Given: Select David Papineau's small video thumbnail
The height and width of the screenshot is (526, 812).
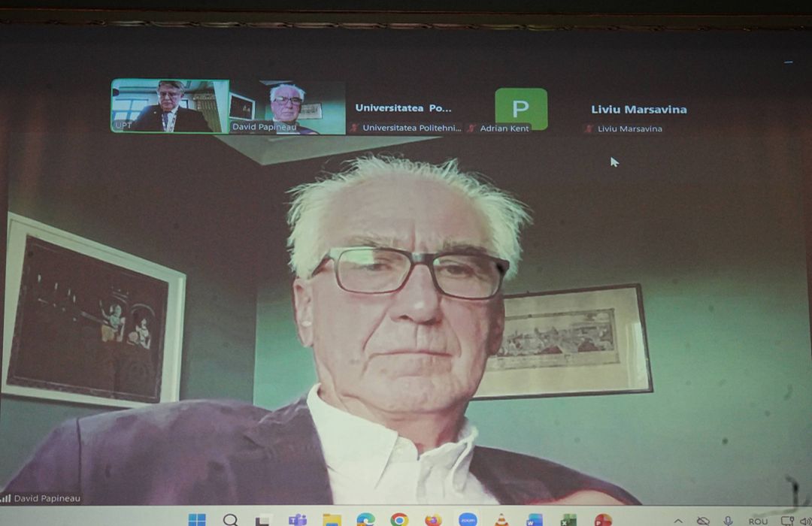Looking at the screenshot, I should pyautogui.click(x=287, y=107).
